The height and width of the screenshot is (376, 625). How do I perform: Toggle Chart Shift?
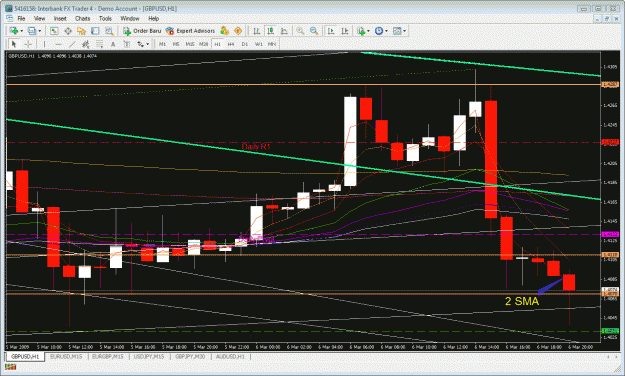pos(345,31)
